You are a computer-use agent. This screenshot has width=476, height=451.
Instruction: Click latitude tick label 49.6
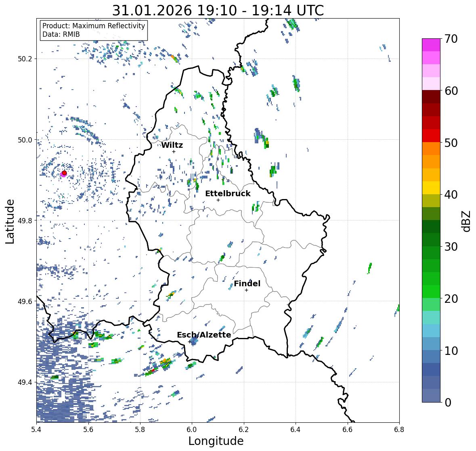[25, 301]
